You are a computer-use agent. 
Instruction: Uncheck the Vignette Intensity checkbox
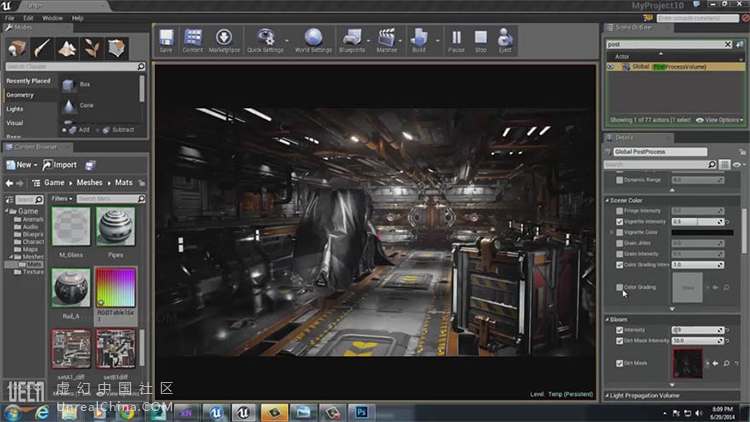619,221
